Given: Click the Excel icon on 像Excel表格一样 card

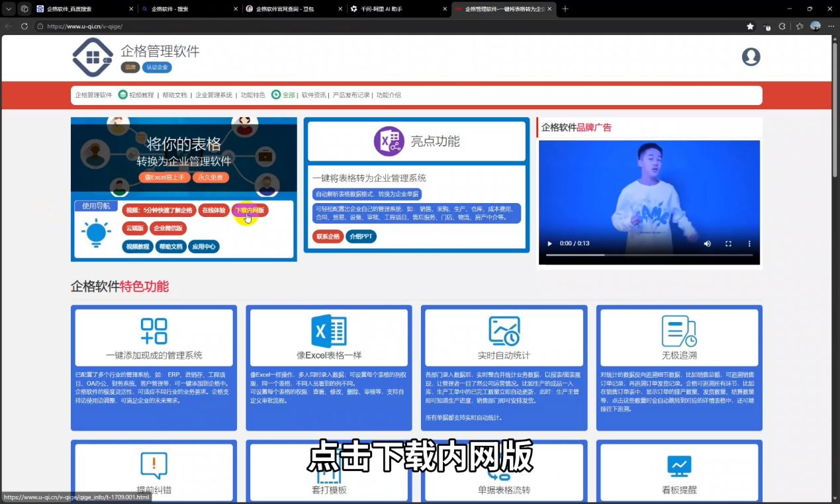Looking at the screenshot, I should 329,331.
